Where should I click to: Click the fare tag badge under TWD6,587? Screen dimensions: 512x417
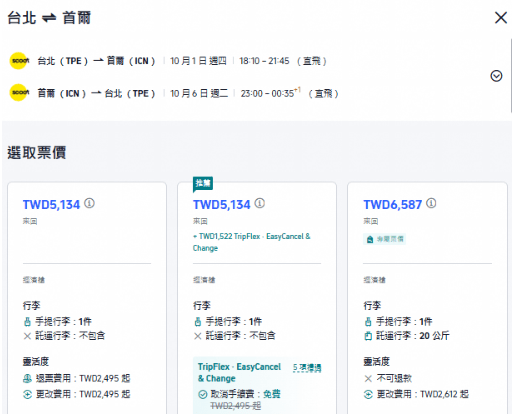[x=384, y=239]
